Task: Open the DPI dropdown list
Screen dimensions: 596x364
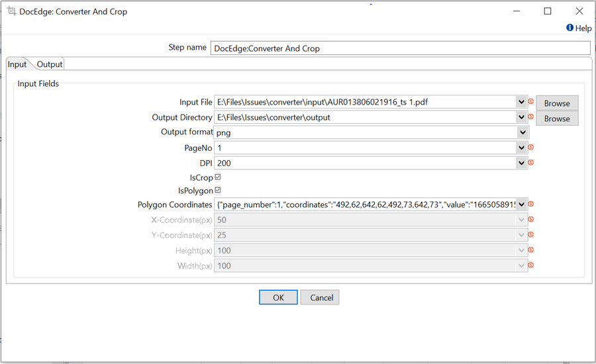Action: 522,163
